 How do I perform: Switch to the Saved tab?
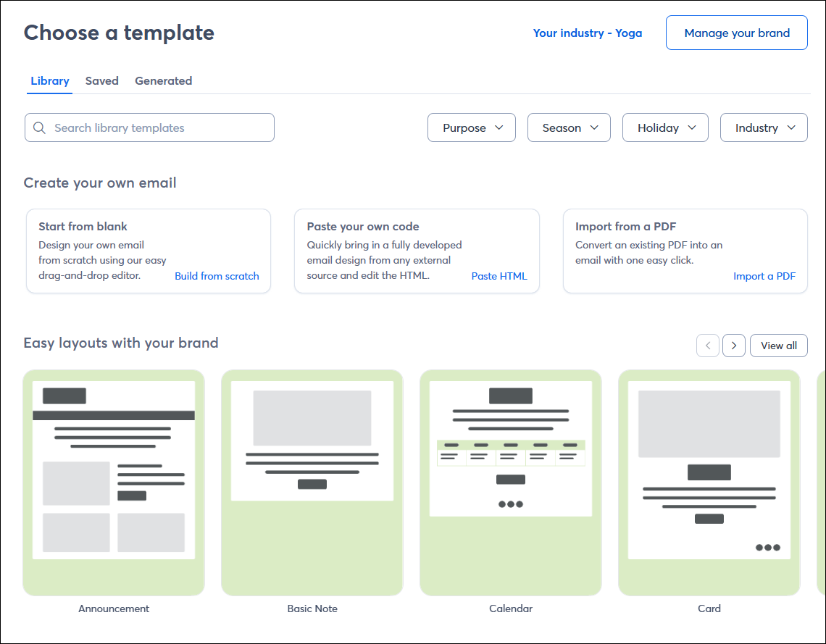101,80
